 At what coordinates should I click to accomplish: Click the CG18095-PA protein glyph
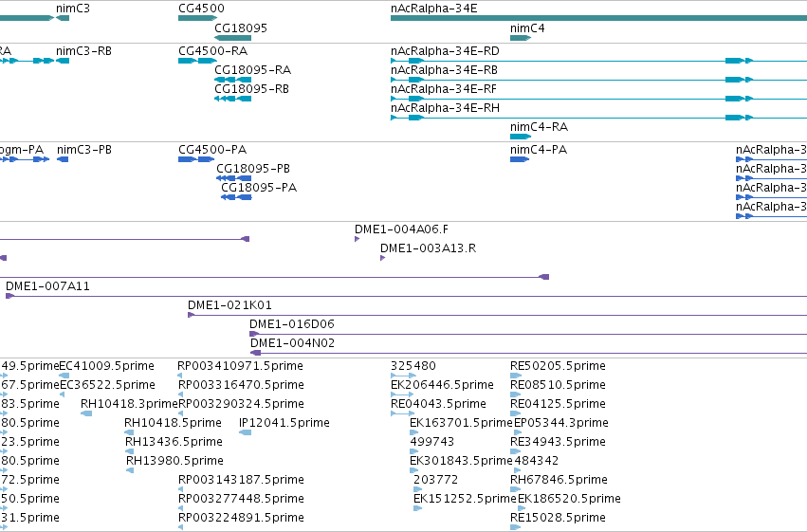(236, 197)
